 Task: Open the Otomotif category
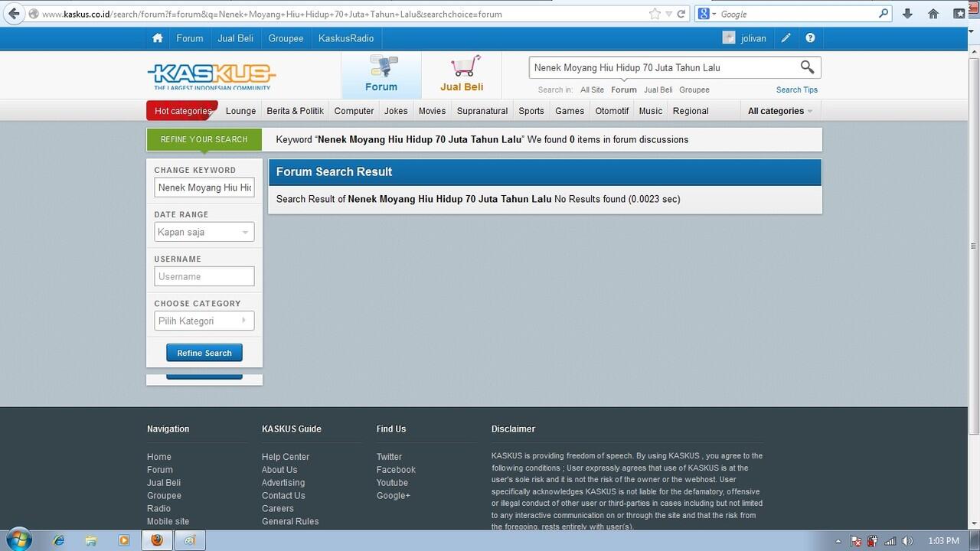(x=612, y=111)
